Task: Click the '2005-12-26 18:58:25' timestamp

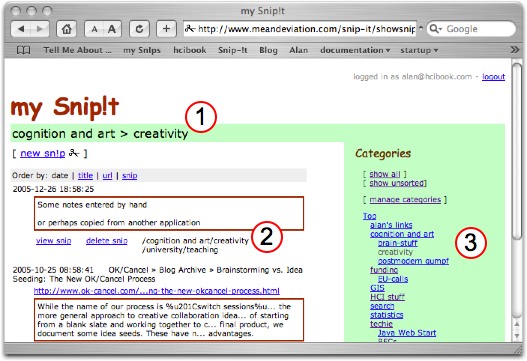Action: [53, 189]
